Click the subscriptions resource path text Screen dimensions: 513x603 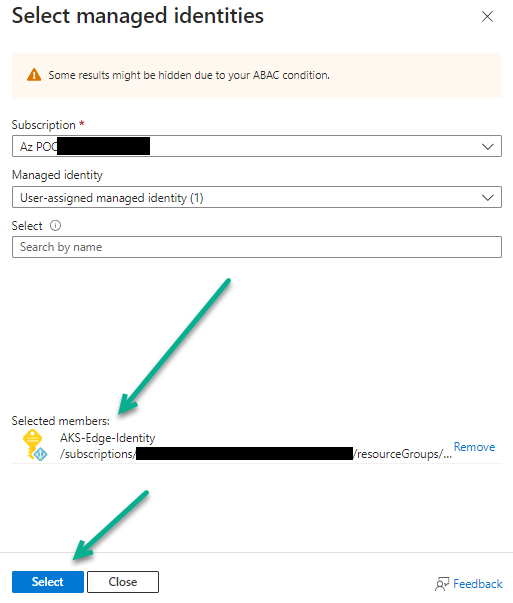[x=256, y=454]
